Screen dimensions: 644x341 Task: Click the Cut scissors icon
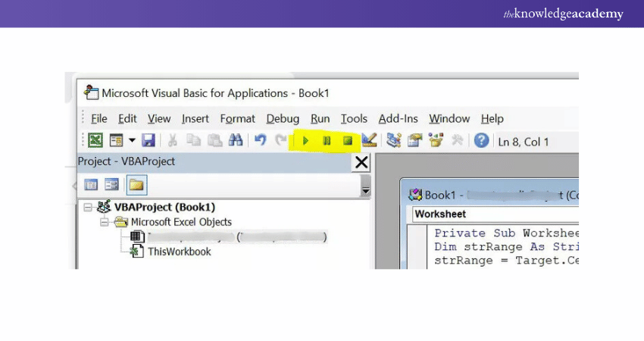(173, 140)
